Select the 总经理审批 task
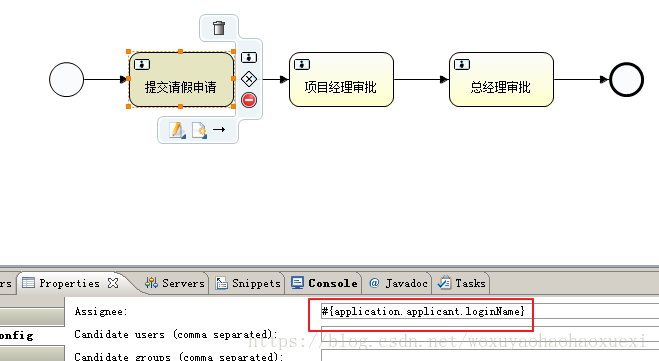659x361 pixels. 501,79
